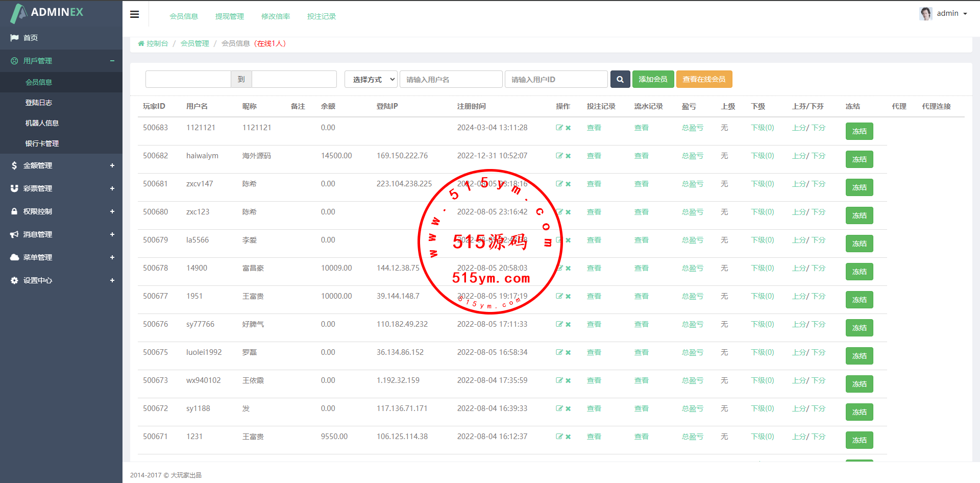Click the admin avatar picture
980x483 pixels.
point(925,13)
